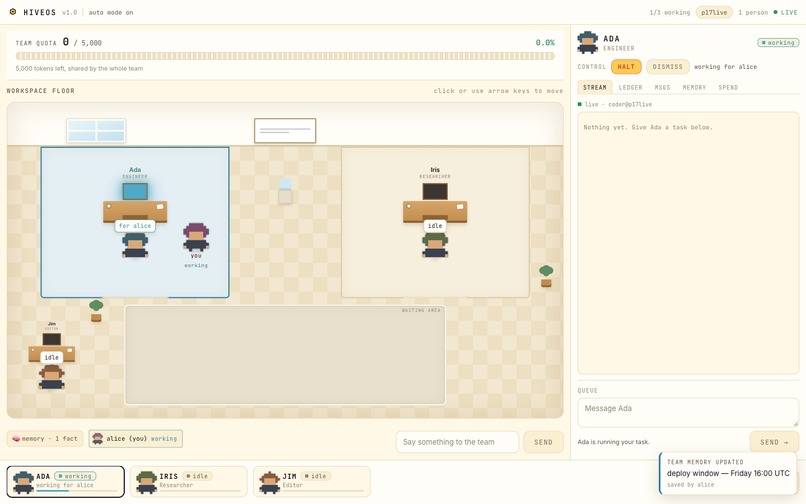
Task: Click the 'alice (you) working' chip
Action: click(136, 439)
